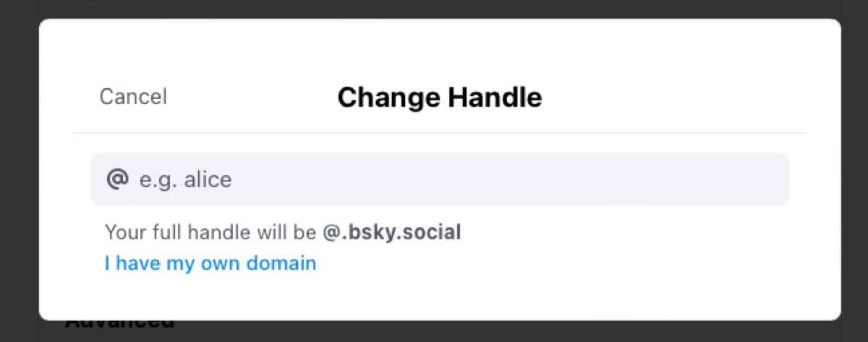The image size is (868, 342).
Task: Click the divider line under the title
Action: (x=439, y=133)
